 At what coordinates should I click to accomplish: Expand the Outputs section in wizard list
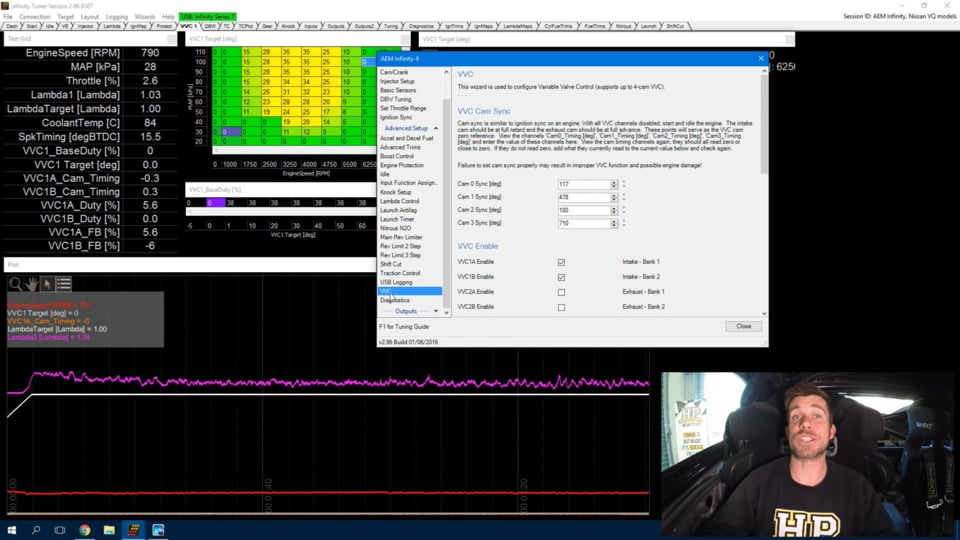click(410, 311)
